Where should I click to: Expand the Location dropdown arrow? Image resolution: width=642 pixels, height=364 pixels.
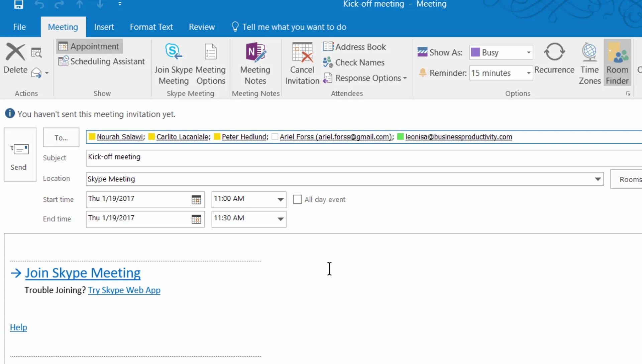598,179
